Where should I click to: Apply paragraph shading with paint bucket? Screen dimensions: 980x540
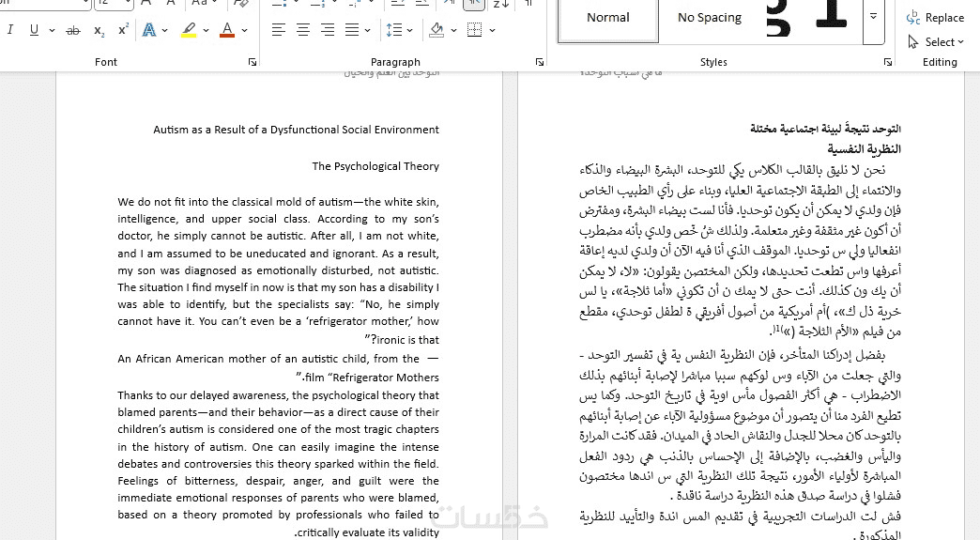click(436, 29)
